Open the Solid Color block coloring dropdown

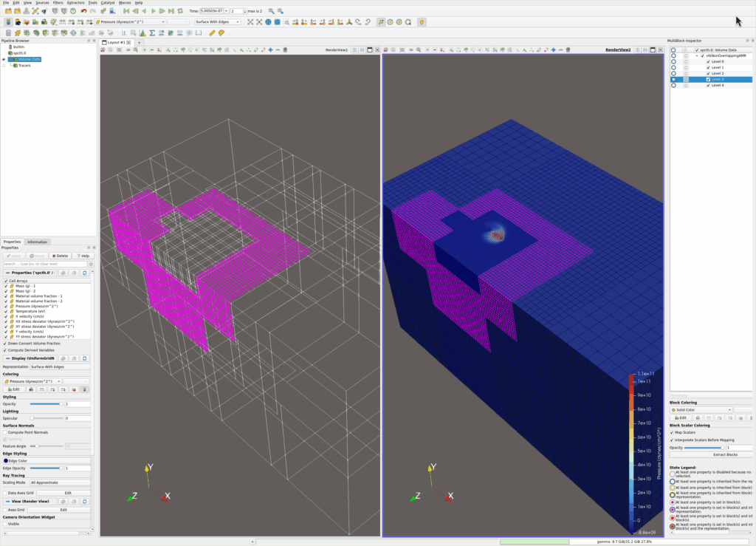pos(701,409)
